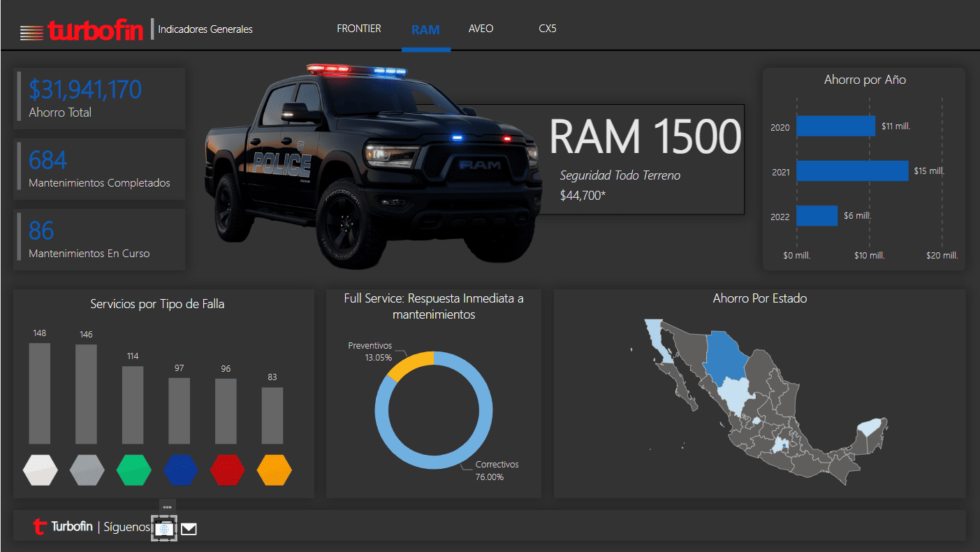Viewport: 980px width, 552px height.
Task: Click the red Turbofin 't' logo in footer
Action: (40, 527)
